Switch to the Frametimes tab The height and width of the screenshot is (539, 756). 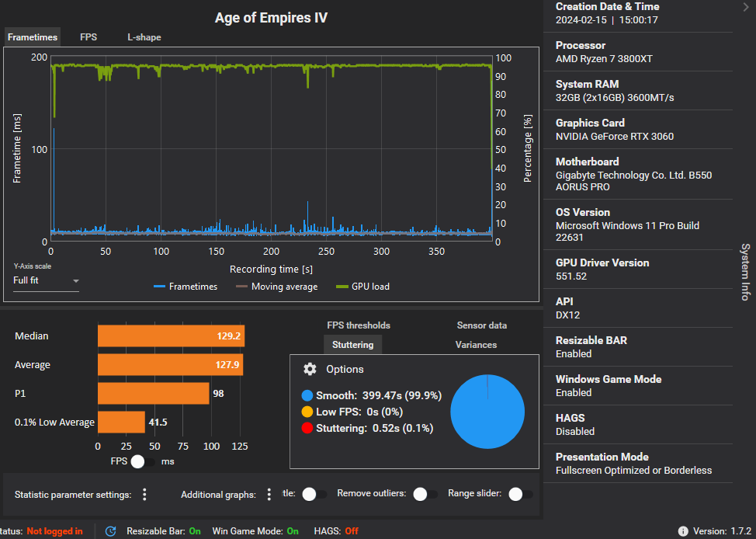pyautogui.click(x=33, y=37)
